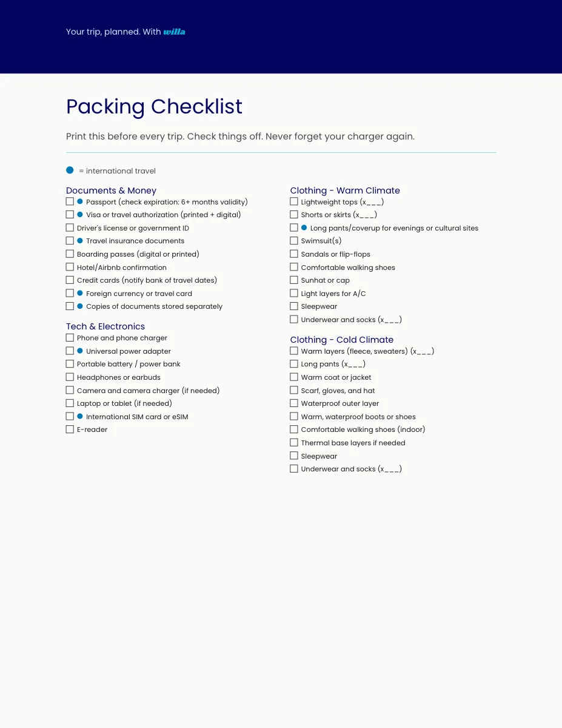The height and width of the screenshot is (728, 562).
Task: Check off Phone and phone charger
Action: click(70, 337)
